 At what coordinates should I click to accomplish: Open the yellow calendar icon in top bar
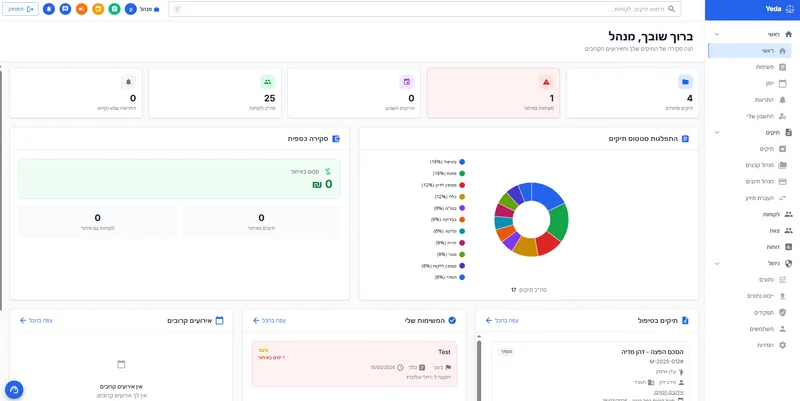coord(97,9)
